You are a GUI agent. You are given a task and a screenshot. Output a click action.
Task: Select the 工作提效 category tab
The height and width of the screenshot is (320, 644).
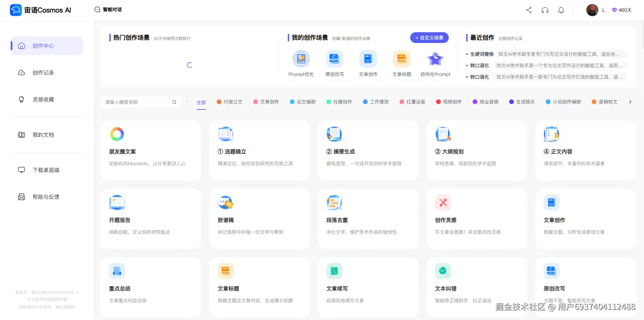point(376,102)
